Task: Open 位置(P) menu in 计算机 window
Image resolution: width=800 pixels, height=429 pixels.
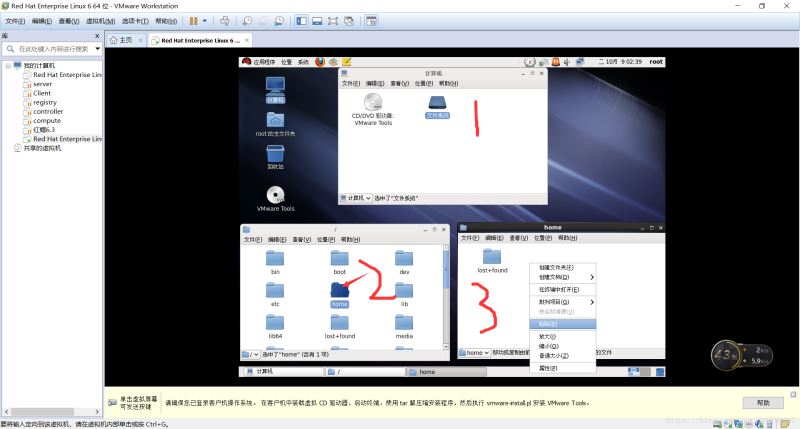Action: coord(423,83)
